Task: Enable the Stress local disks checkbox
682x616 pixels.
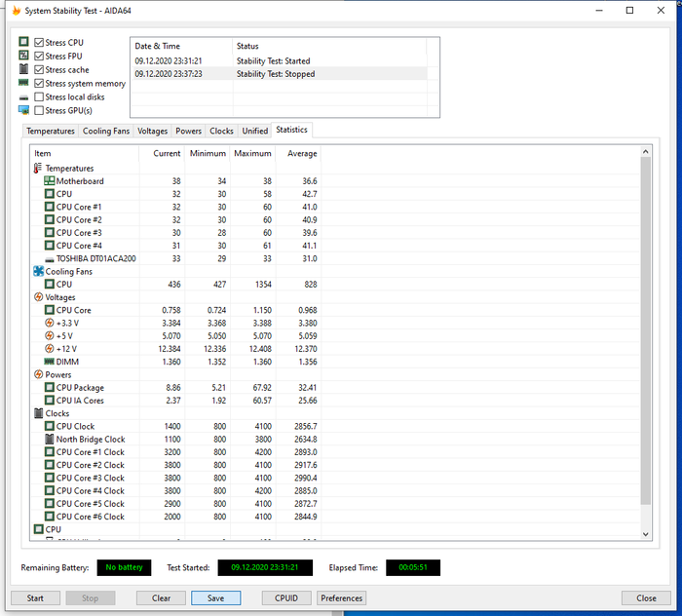Action: [x=39, y=96]
